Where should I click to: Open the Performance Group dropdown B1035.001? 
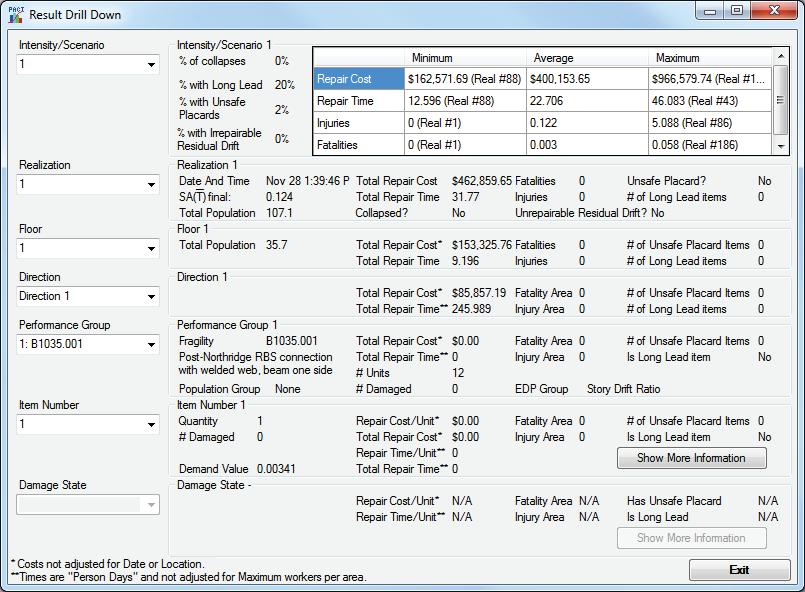point(88,344)
